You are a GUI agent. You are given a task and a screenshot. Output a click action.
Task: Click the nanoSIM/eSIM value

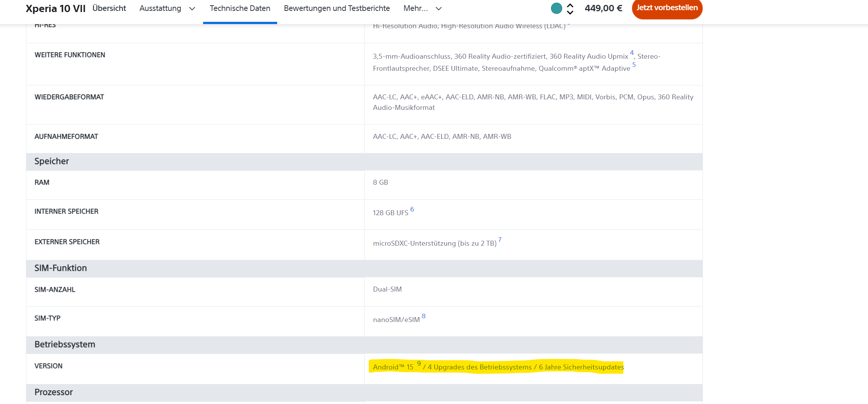396,320
